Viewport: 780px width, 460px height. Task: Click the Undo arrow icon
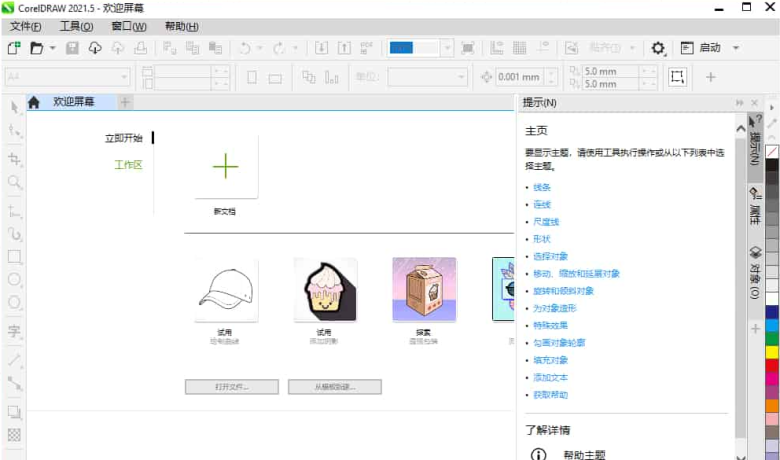click(245, 48)
